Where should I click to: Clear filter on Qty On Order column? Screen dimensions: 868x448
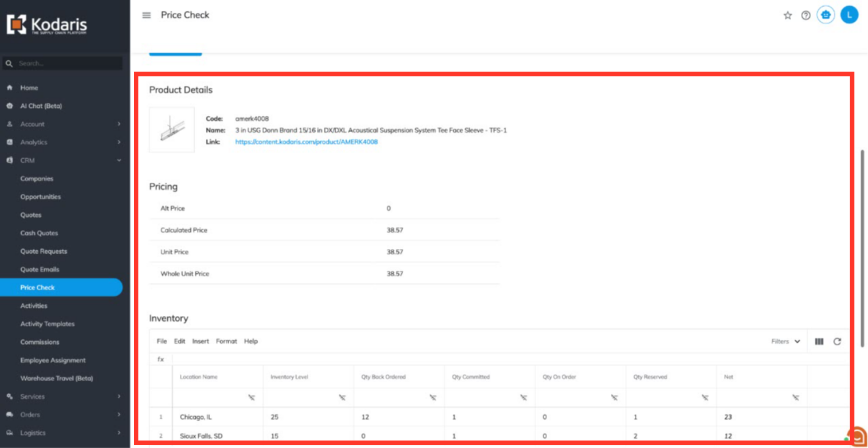(x=614, y=397)
